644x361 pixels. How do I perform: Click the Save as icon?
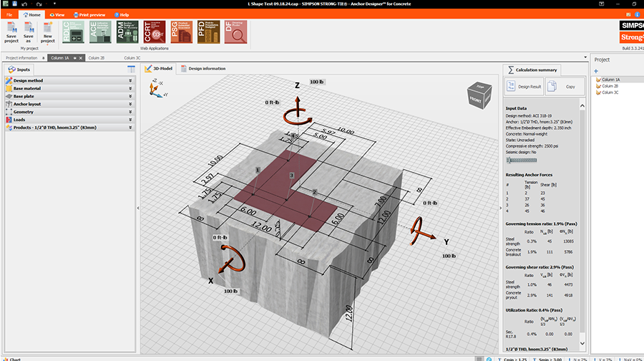tap(29, 32)
